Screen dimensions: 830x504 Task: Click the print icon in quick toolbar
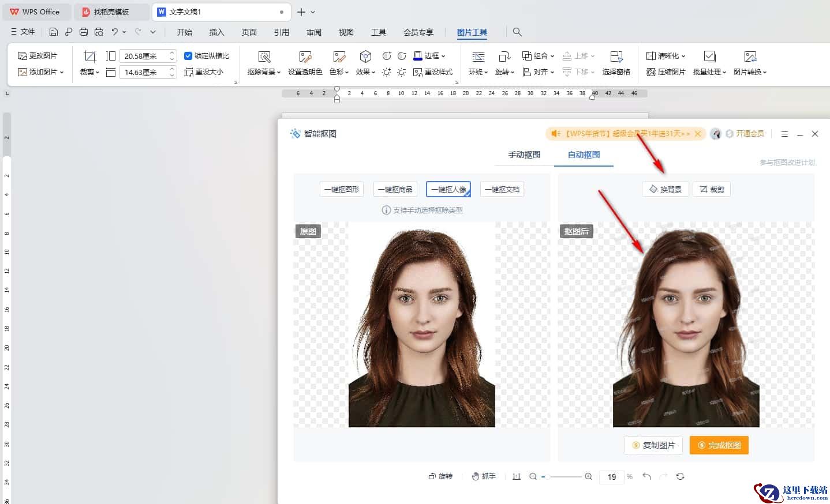point(84,32)
